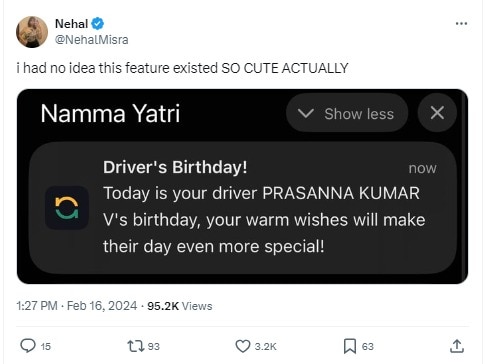Dismiss the notification with the X button

[x=437, y=113]
